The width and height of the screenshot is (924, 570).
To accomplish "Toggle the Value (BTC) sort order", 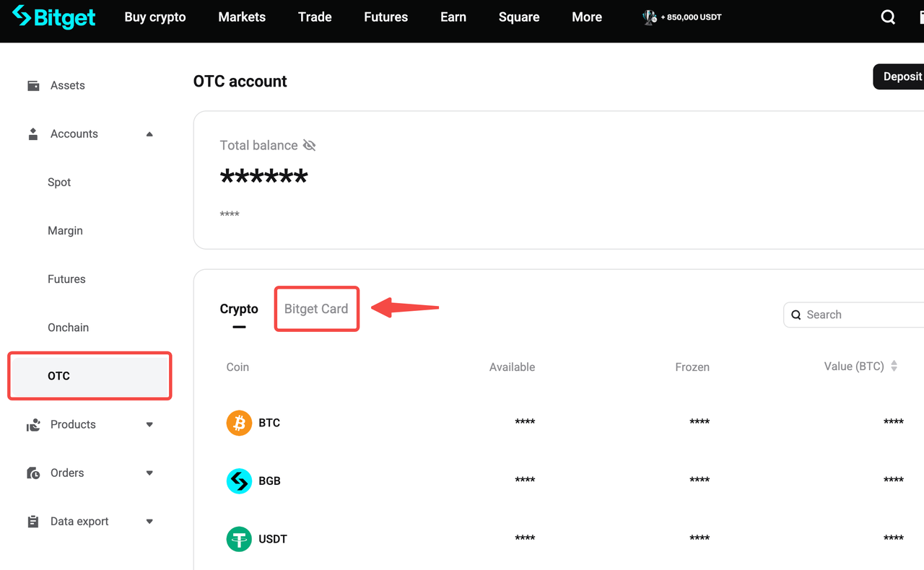I will 894,366.
